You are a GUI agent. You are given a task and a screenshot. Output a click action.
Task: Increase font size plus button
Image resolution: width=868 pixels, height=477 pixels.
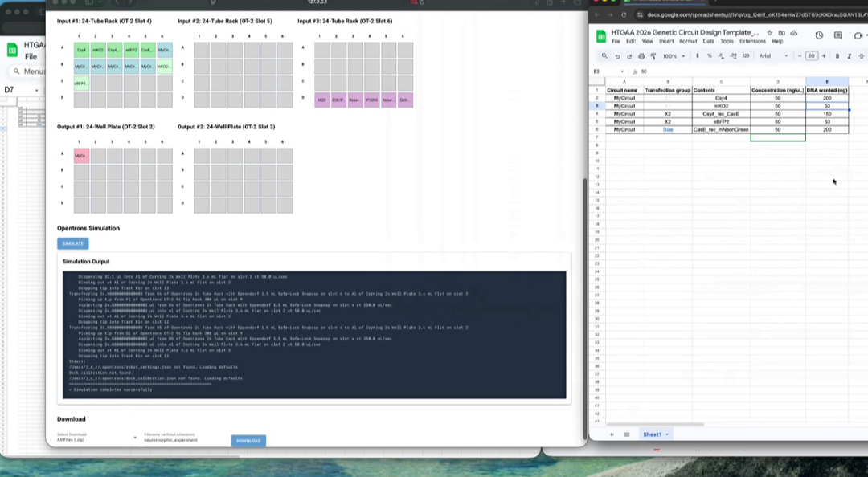tap(824, 56)
